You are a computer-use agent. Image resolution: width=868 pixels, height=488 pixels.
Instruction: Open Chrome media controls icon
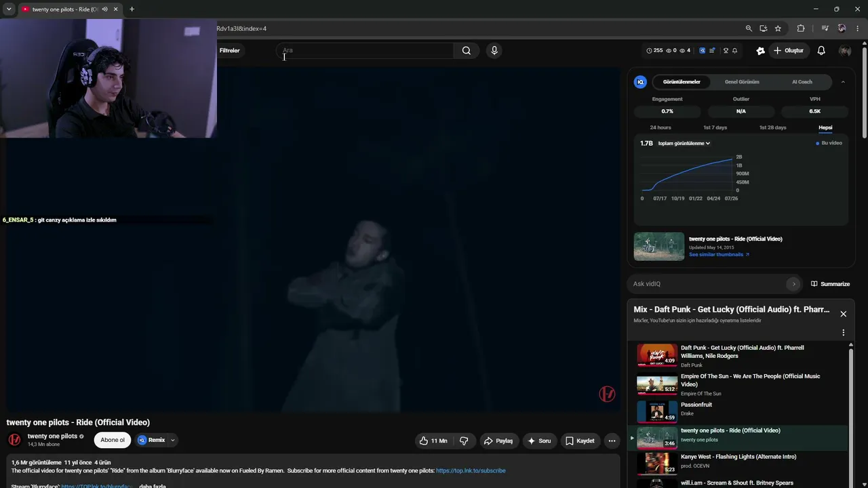(825, 28)
